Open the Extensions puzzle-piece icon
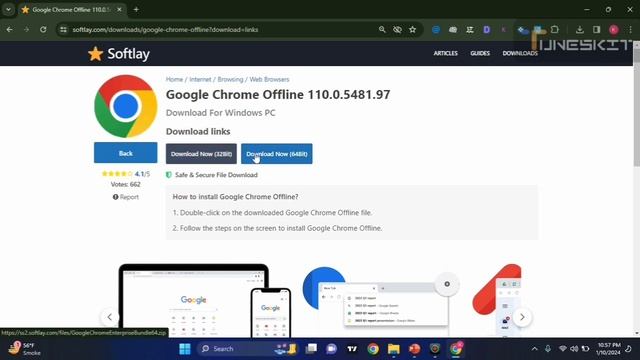This screenshot has width=640, height=360. [x=555, y=30]
